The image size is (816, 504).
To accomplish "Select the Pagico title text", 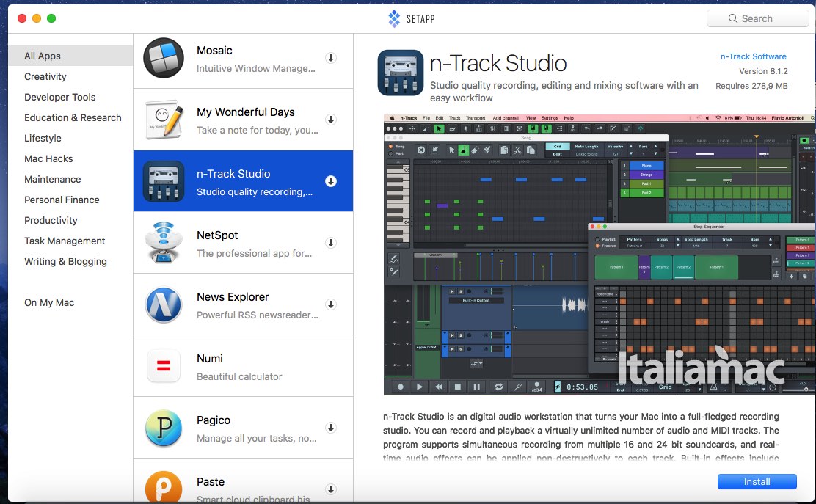I will pos(214,420).
